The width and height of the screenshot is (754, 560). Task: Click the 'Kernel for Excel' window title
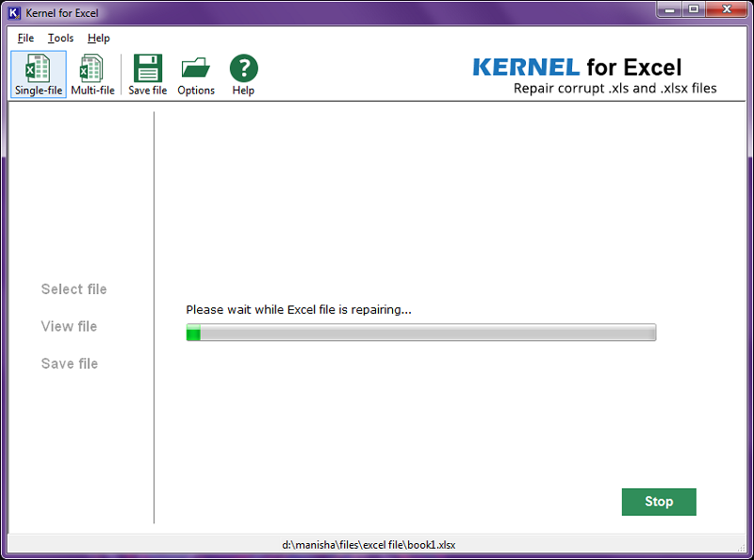pos(62,13)
